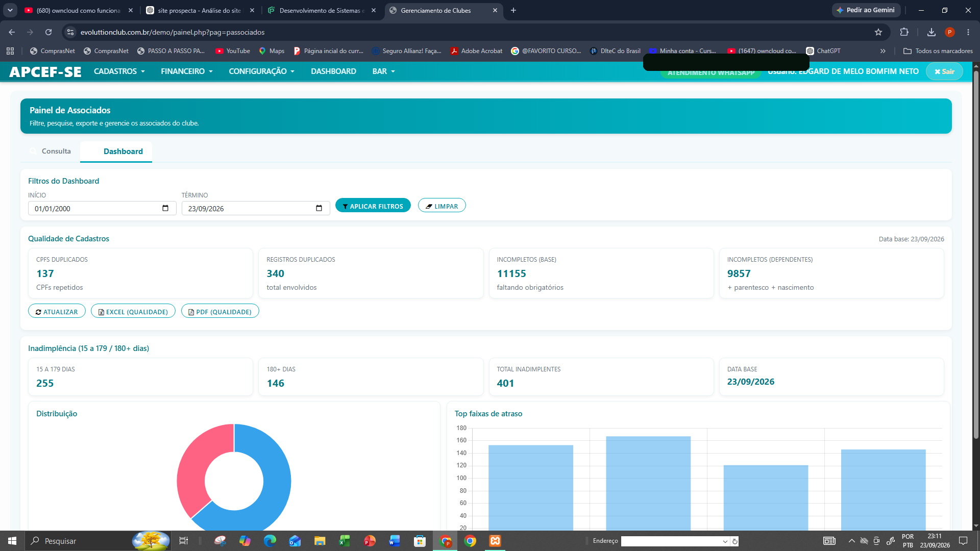View site information icon in address bar

point(70,32)
